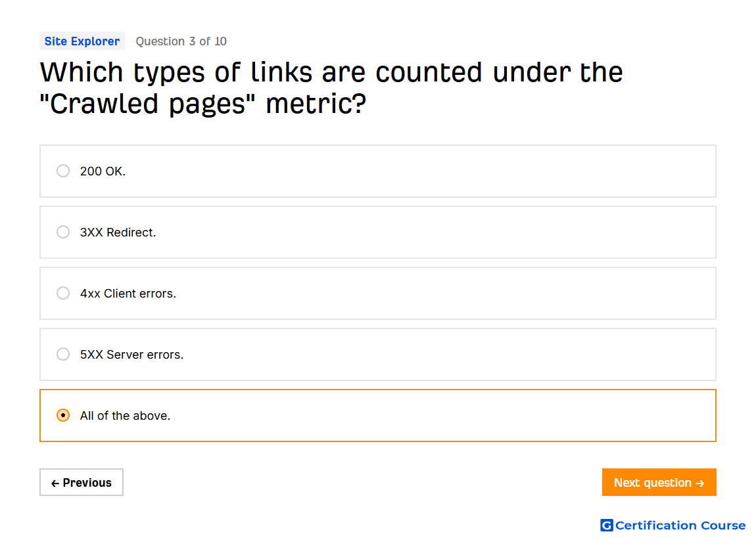
Task: Click the Crawled pages question heading
Action: (x=331, y=87)
